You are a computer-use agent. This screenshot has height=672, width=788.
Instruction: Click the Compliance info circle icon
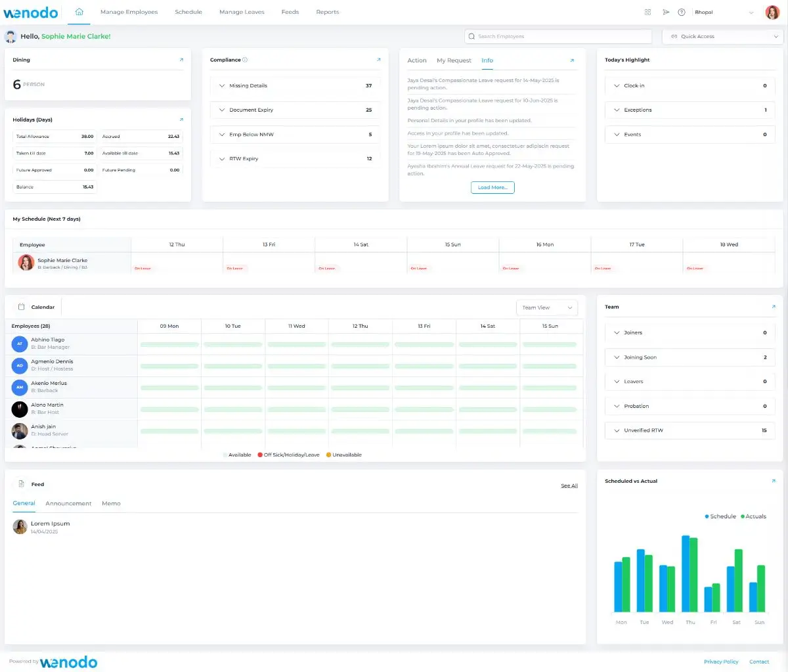(x=245, y=60)
